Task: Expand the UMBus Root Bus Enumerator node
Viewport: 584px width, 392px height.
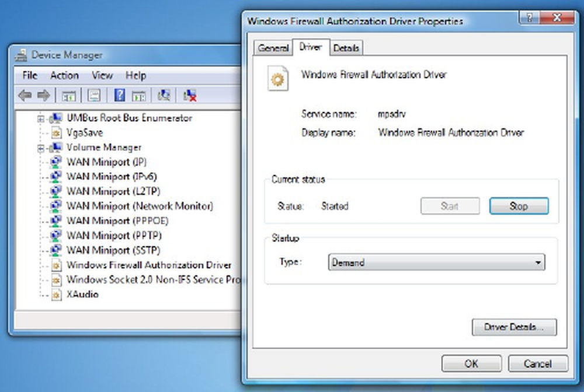Action: click(41, 118)
